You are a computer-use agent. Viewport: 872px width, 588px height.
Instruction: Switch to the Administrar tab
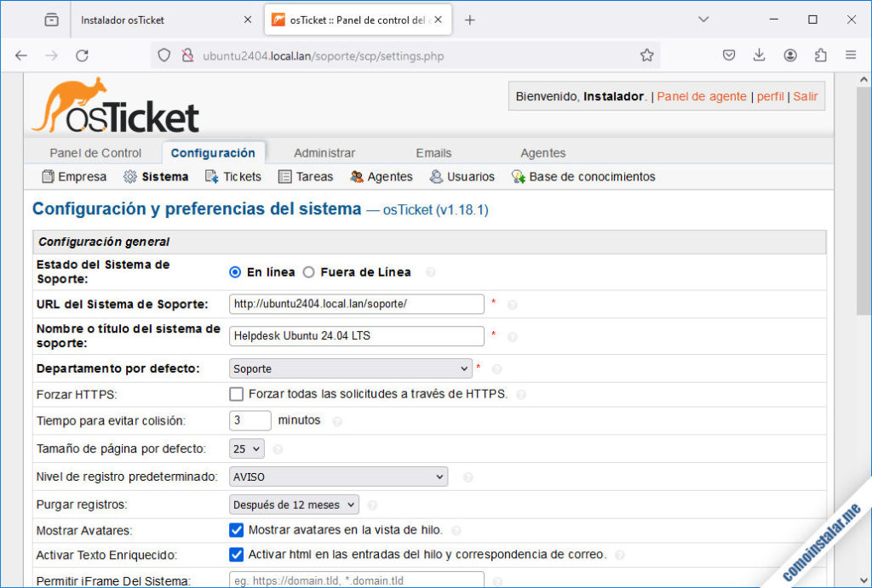[324, 153]
